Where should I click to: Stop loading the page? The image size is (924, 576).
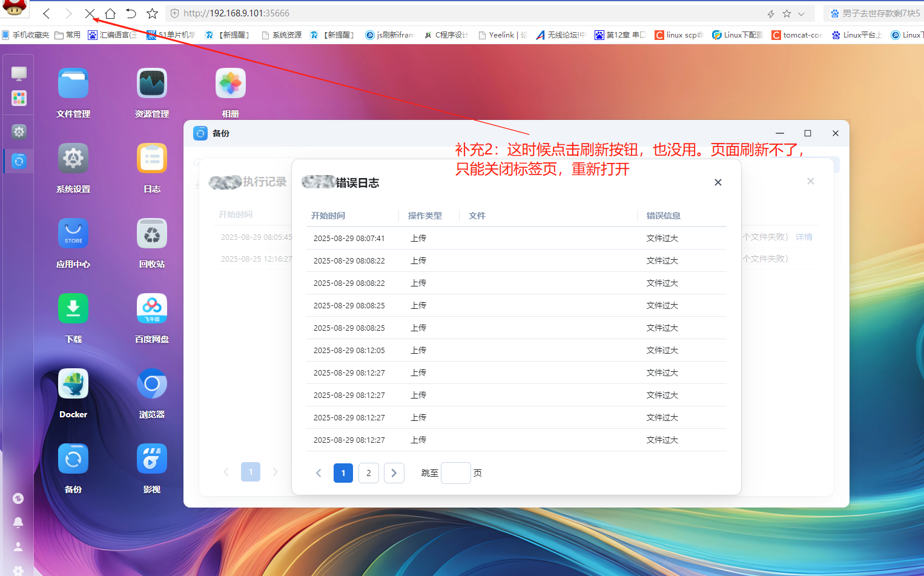[90, 13]
